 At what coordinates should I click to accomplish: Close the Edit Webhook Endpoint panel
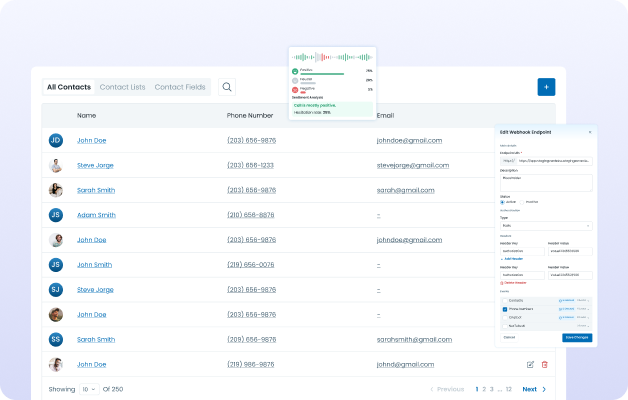coord(589,132)
